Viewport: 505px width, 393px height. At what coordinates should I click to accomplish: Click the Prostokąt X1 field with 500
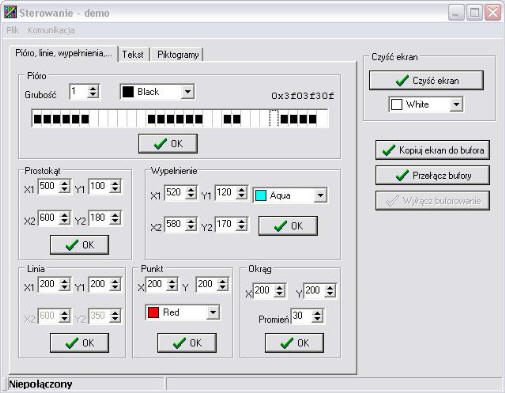pyautogui.click(x=49, y=186)
